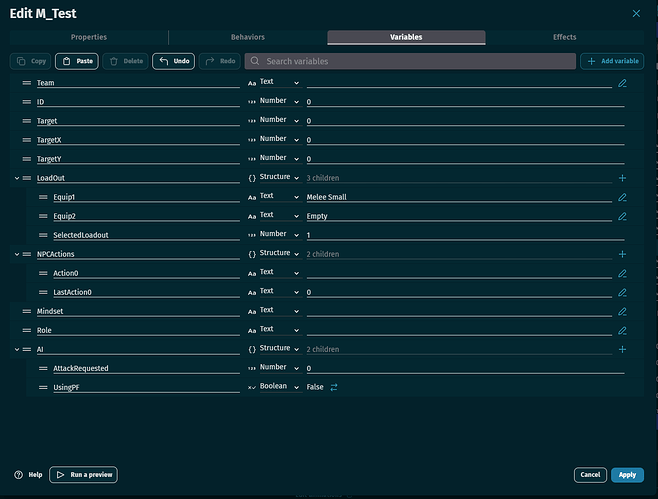Click the Redo button
Image resolution: width=658 pixels, height=499 pixels.
tap(220, 61)
